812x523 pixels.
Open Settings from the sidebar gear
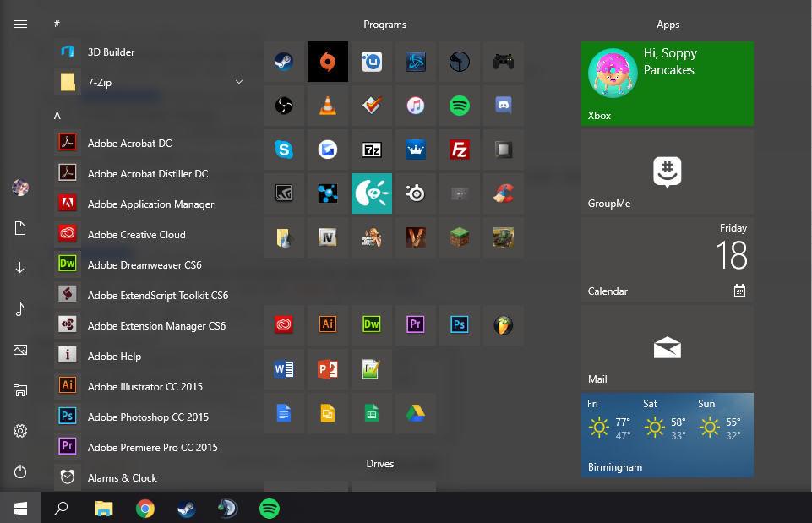[19, 431]
